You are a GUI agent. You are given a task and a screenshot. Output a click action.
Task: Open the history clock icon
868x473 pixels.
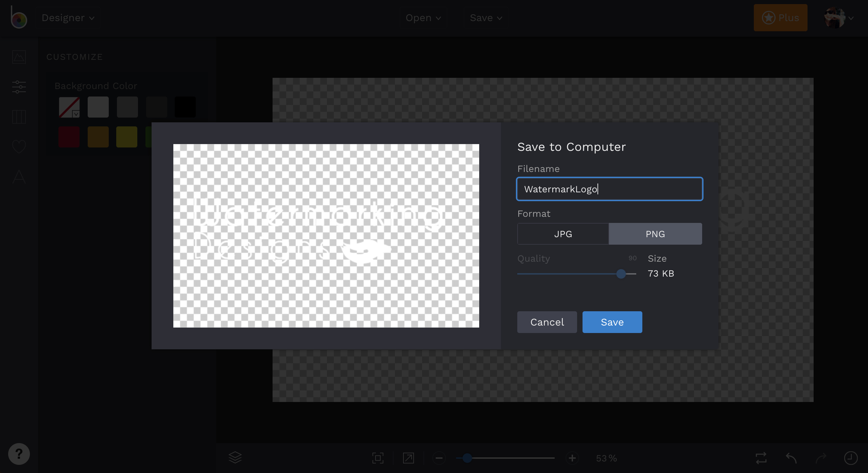pos(851,458)
